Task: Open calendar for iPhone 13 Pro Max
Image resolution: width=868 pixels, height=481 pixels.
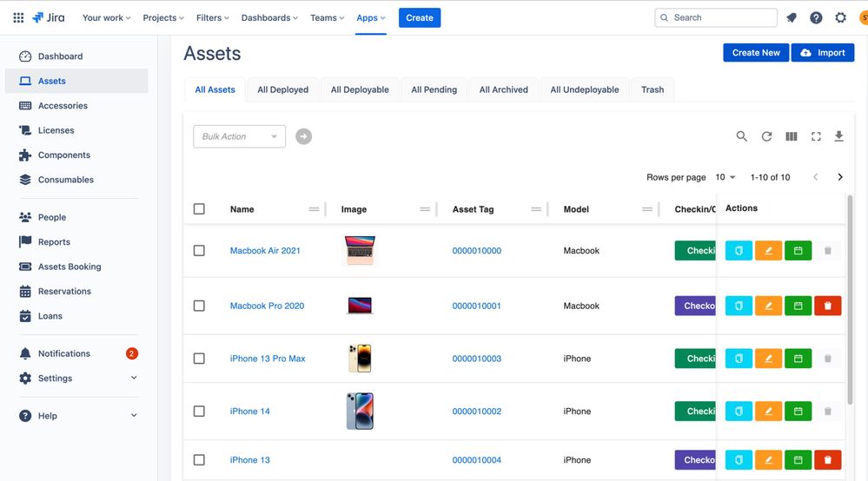Action: (x=798, y=359)
